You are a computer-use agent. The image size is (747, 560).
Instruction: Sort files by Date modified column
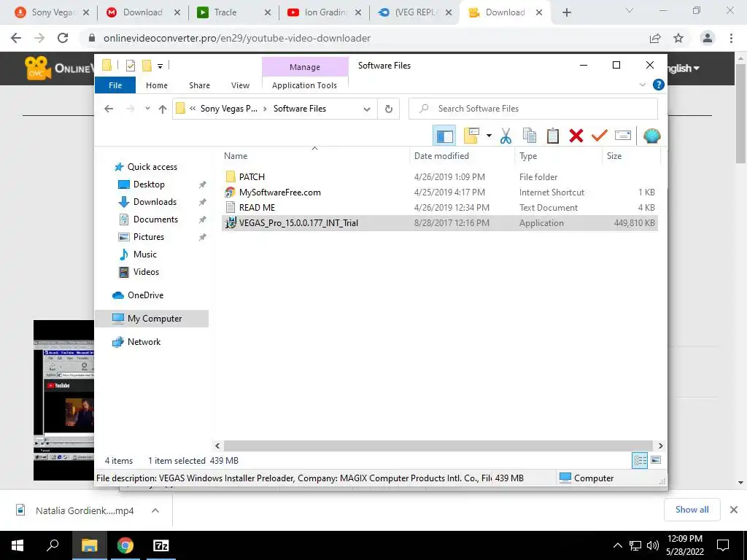click(x=462, y=156)
